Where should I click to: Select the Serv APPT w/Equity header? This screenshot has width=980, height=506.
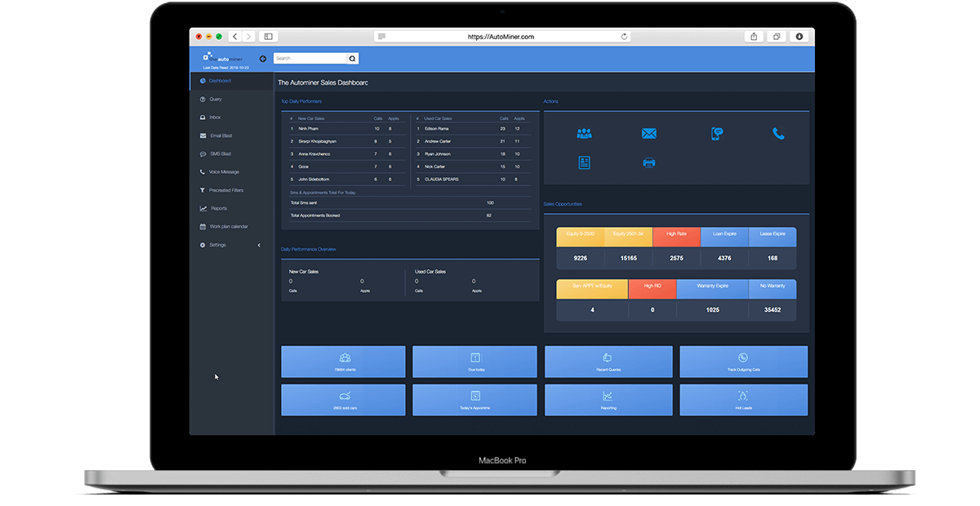(x=592, y=289)
